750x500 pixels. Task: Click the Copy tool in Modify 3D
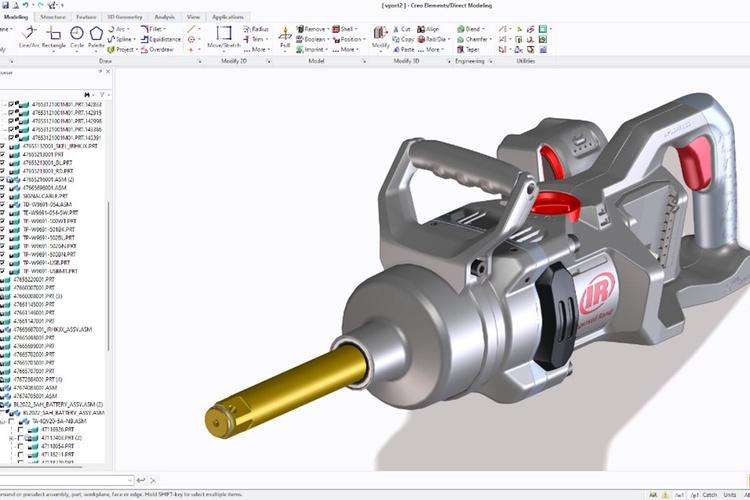coord(404,39)
